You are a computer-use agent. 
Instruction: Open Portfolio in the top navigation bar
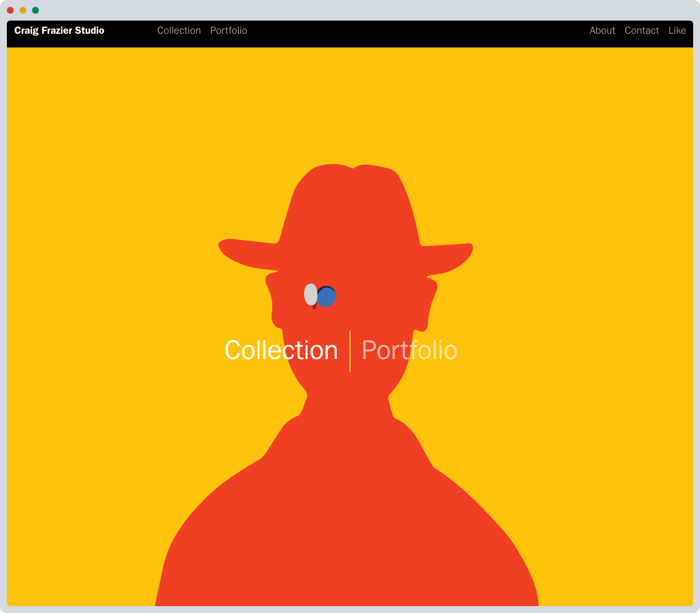[x=229, y=30]
